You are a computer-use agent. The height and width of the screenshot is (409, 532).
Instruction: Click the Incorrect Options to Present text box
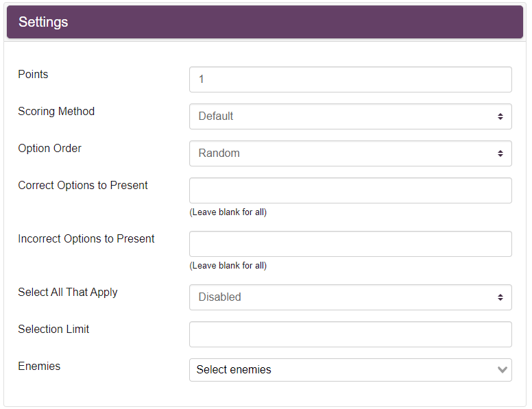(x=350, y=244)
